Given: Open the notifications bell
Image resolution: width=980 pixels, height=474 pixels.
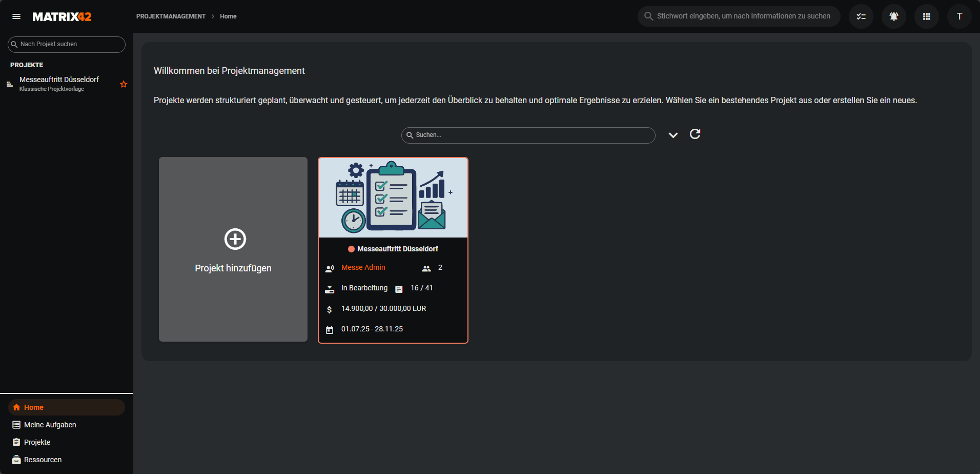Looking at the screenshot, I should pos(893,16).
